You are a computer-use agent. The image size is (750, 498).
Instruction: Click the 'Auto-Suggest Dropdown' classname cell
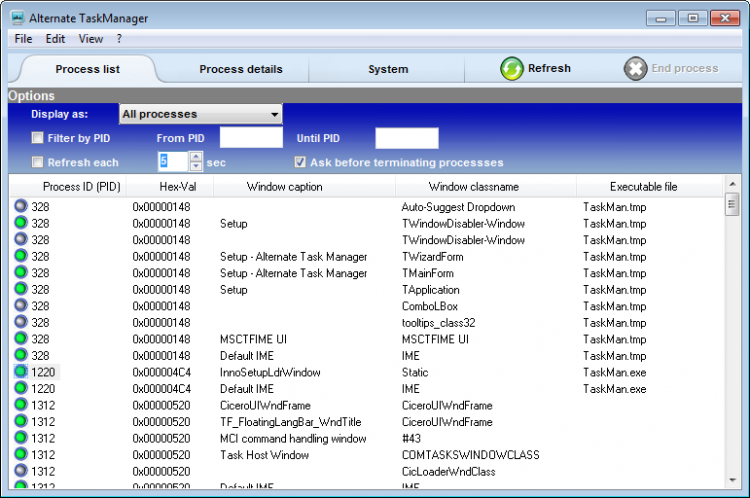point(458,207)
